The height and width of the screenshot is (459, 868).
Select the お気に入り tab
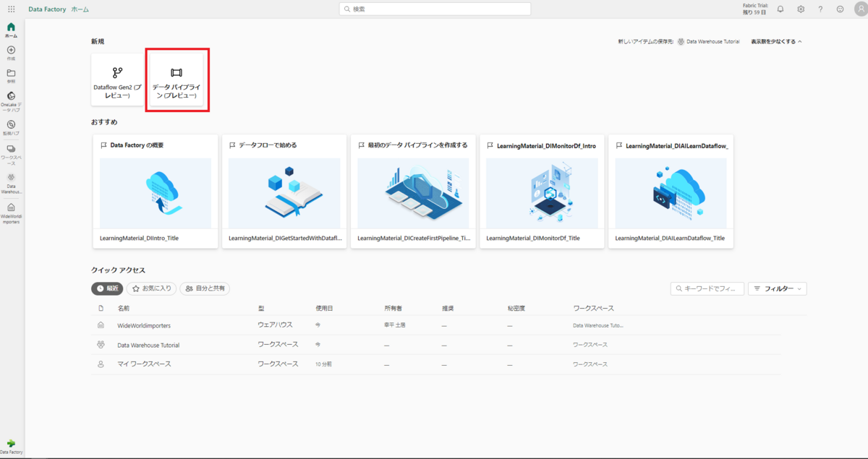pyautogui.click(x=151, y=288)
